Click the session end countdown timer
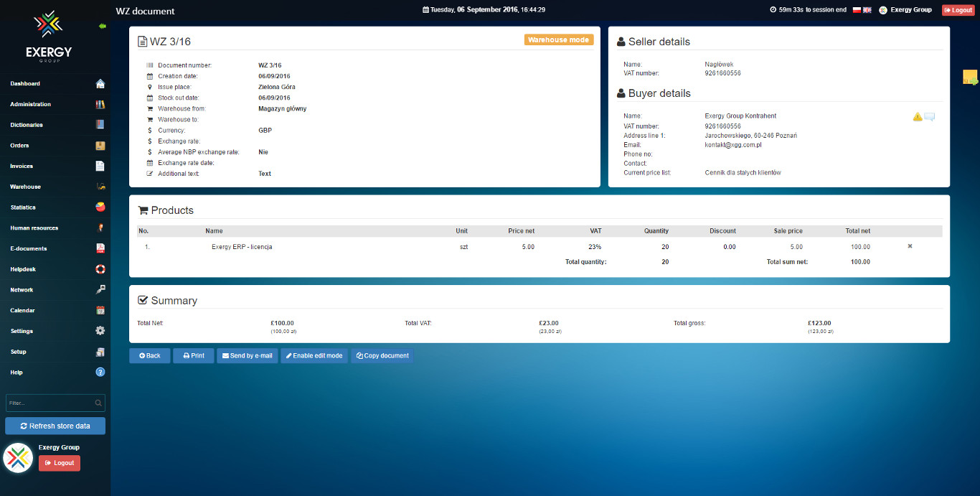980x496 pixels. [808, 10]
